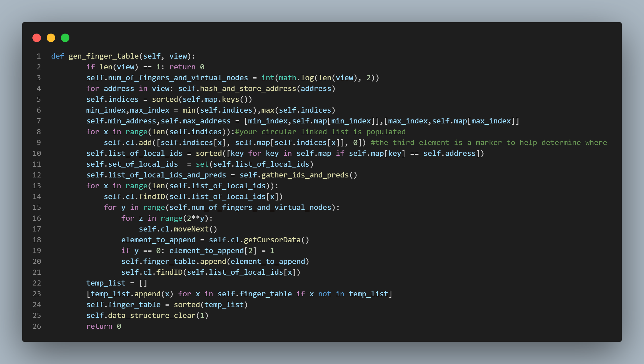Click 'self.min_address' on line 7

coord(121,121)
